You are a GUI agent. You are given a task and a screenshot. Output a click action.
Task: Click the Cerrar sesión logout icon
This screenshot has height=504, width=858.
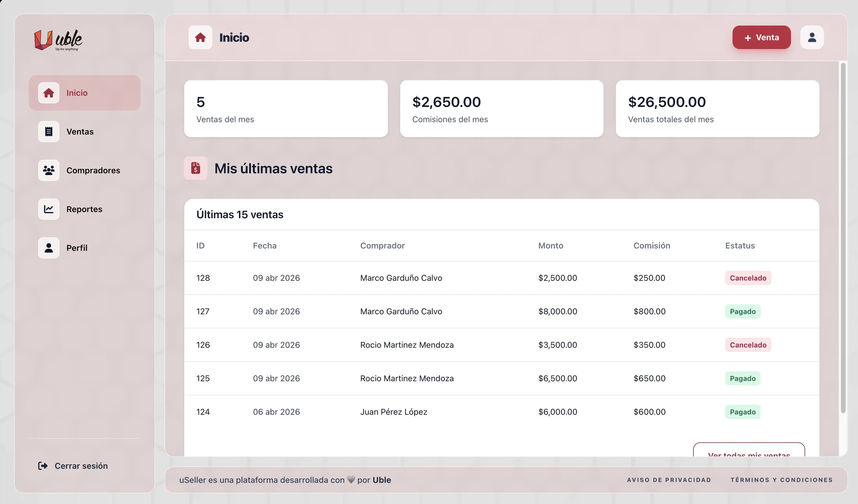tap(43, 466)
